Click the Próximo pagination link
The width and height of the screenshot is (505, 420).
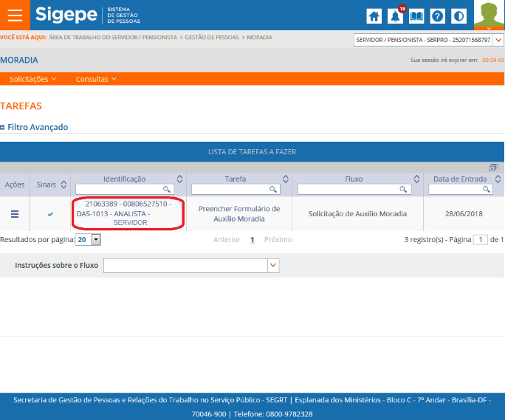coord(278,240)
